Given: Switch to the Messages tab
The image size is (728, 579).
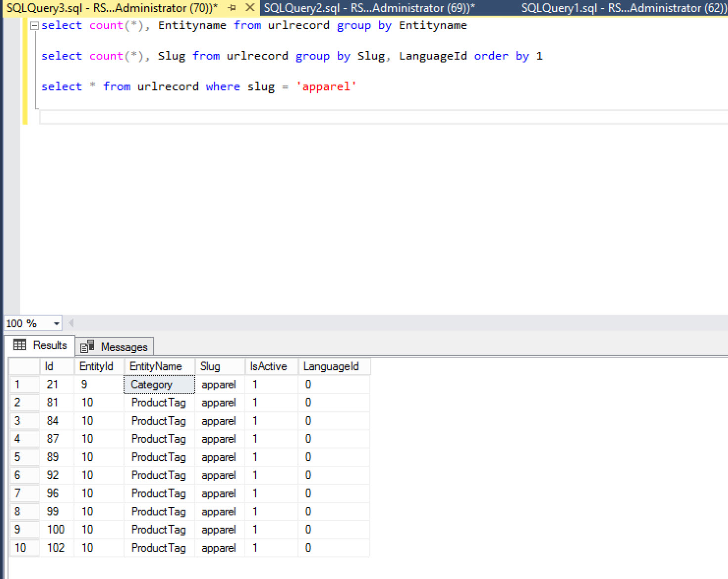Looking at the screenshot, I should point(123,347).
